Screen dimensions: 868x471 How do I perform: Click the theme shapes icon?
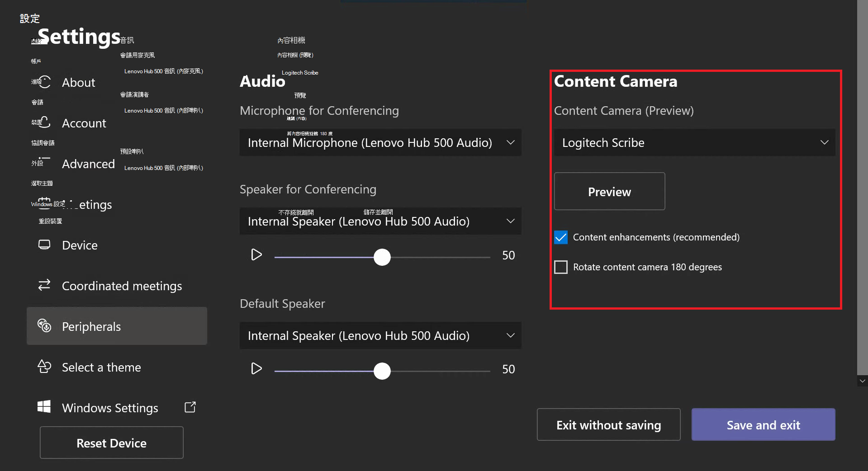(44, 366)
